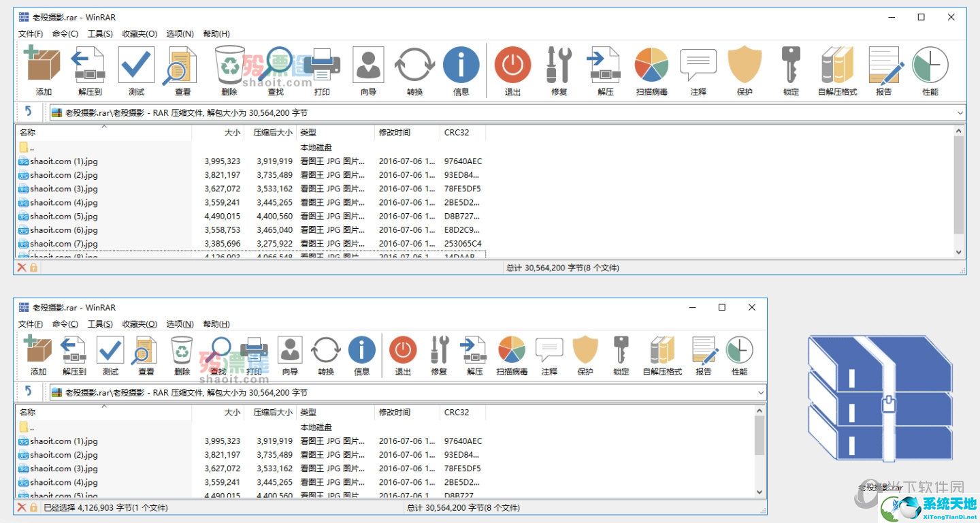
Task: Click 扫描病毒 icon in upper window
Action: pos(652,65)
